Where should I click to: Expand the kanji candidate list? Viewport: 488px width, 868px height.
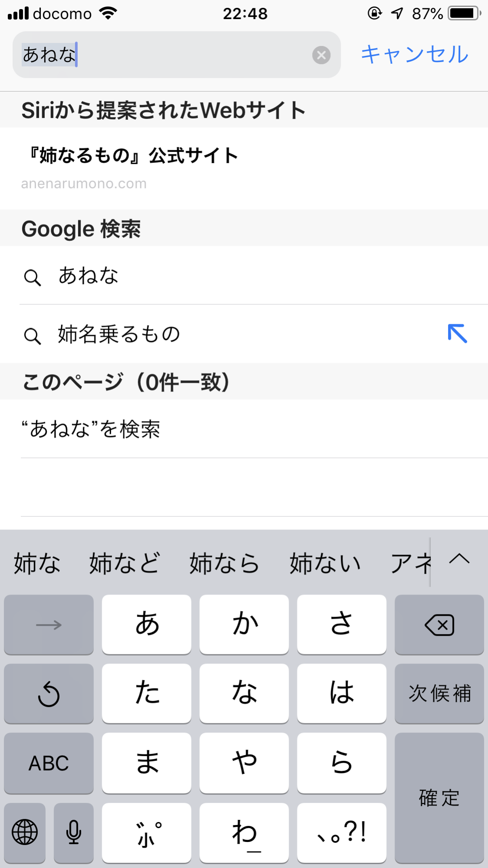pyautogui.click(x=459, y=560)
